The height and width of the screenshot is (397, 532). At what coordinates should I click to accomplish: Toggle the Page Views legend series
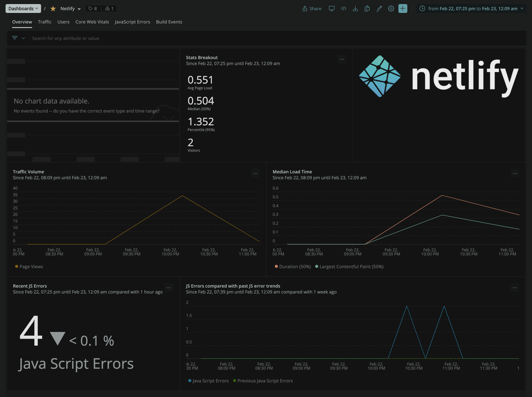(x=29, y=267)
